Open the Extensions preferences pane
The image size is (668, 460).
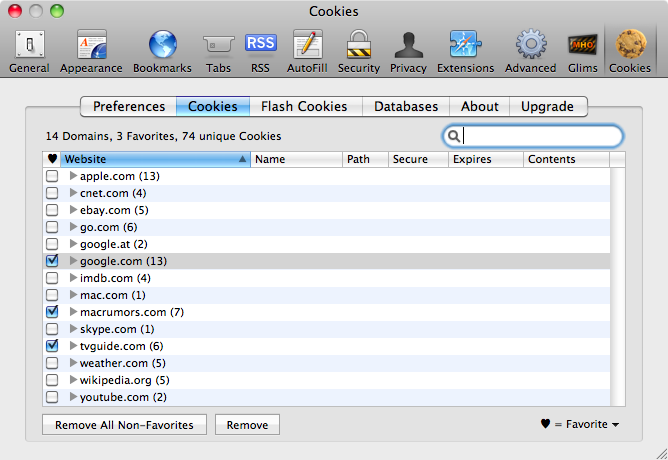pos(465,52)
